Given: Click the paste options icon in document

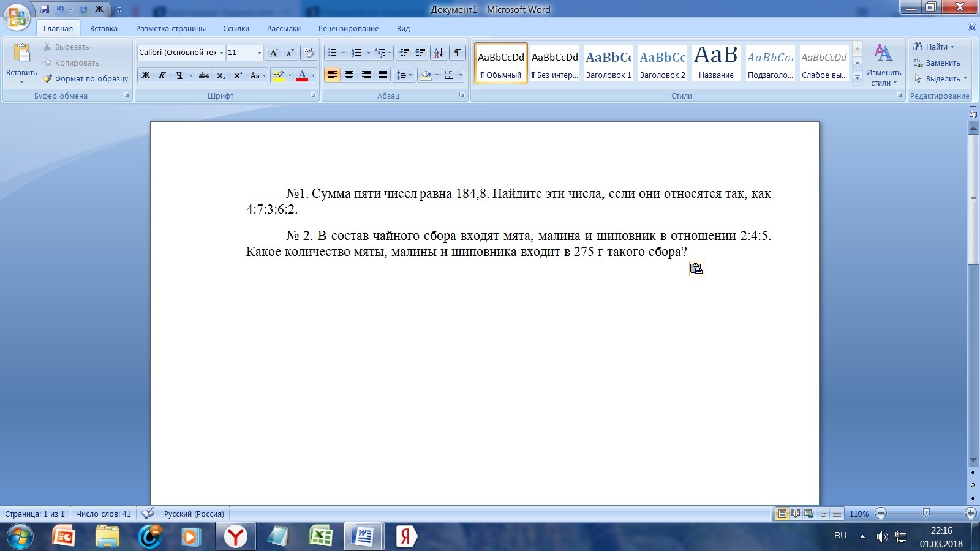Looking at the screenshot, I should pyautogui.click(x=696, y=269).
